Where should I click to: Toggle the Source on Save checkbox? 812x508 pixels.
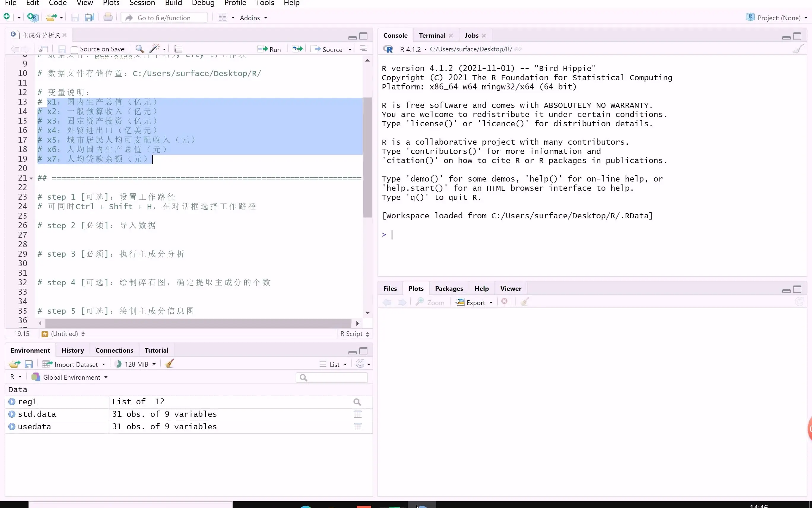coord(74,50)
